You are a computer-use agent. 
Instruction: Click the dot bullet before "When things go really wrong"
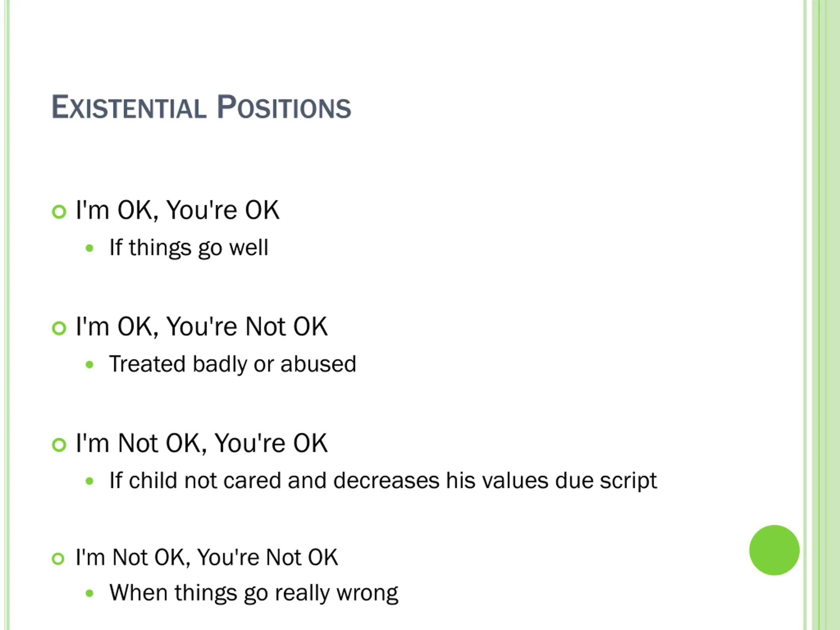tap(90, 593)
